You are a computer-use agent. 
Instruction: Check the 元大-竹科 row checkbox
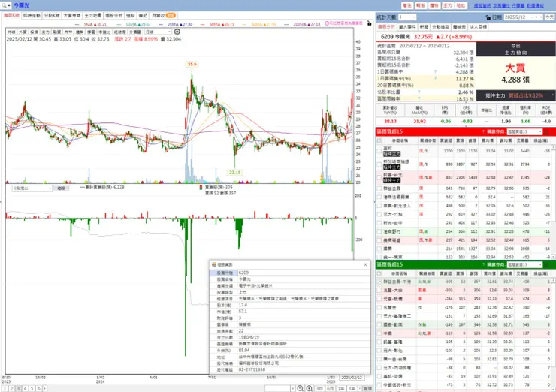[379, 215]
